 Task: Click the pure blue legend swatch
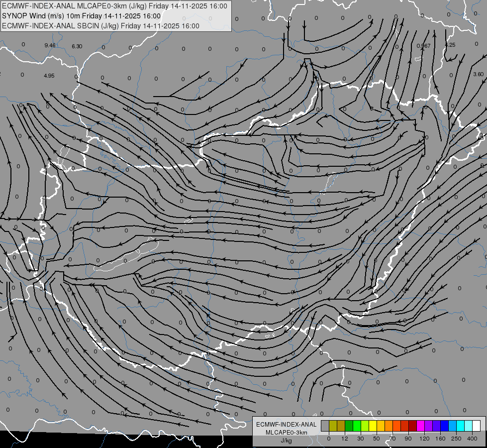pyautogui.click(x=445, y=426)
